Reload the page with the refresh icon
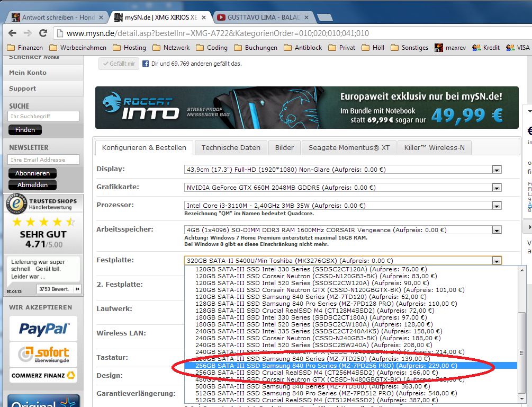This screenshot has width=532, height=407. point(43,33)
